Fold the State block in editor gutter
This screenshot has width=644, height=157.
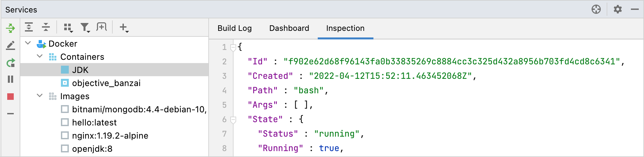coord(233,119)
